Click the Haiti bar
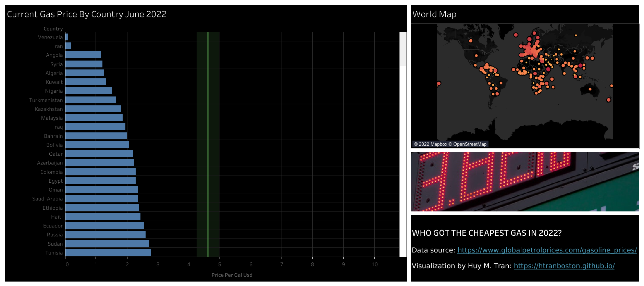The image size is (644, 286). tap(103, 217)
